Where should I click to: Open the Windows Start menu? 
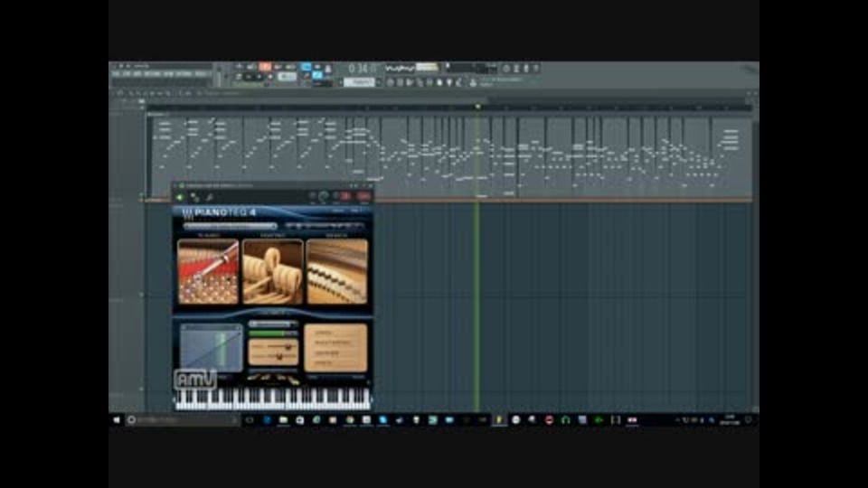click(x=117, y=420)
